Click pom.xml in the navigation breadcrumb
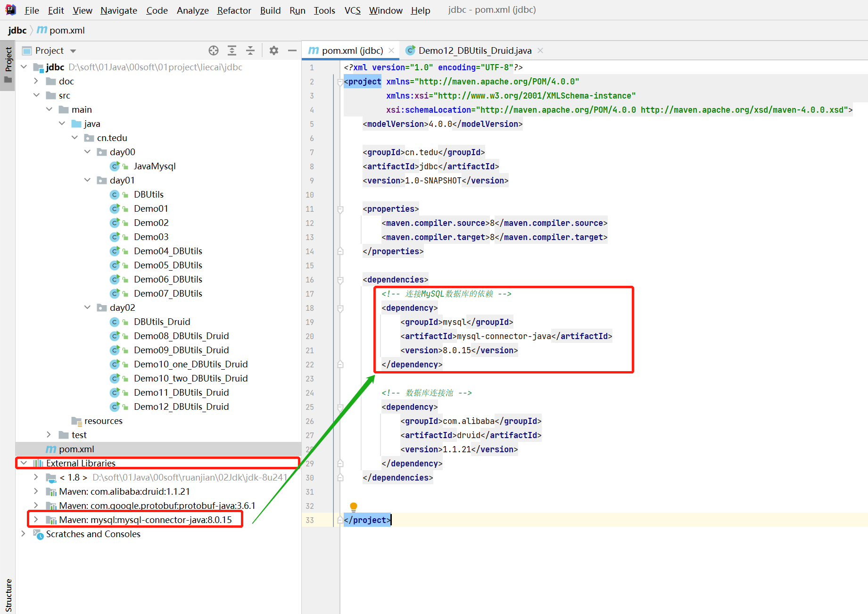This screenshot has height=614, width=868. coord(67,30)
